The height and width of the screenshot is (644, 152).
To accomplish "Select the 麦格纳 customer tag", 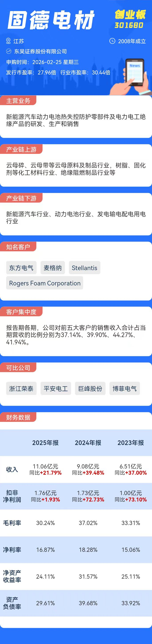I will coord(53,268).
